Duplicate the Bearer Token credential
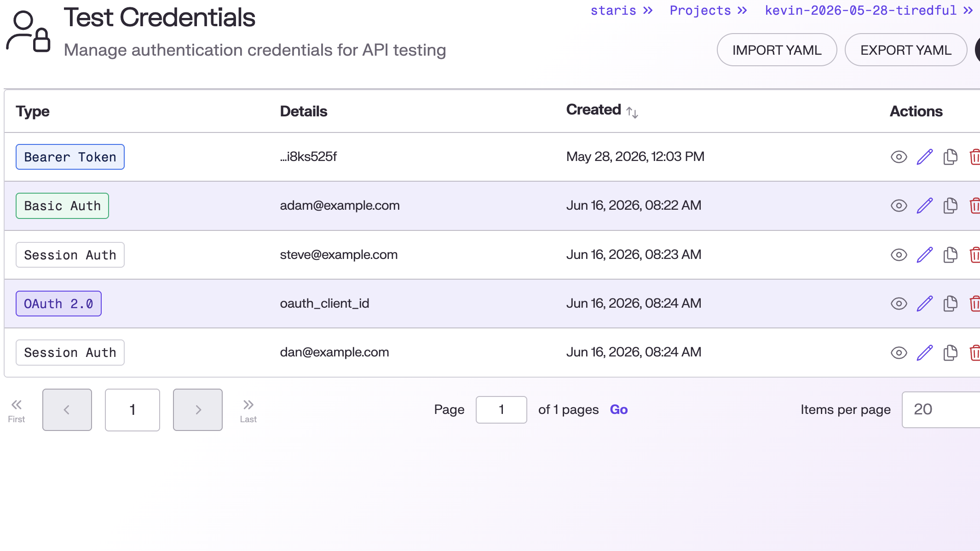Viewport: 980px width, 551px height. coord(950,157)
